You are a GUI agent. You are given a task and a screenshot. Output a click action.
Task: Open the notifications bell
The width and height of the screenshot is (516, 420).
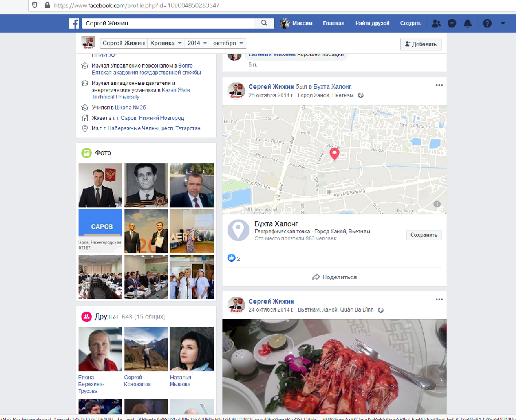click(x=468, y=23)
